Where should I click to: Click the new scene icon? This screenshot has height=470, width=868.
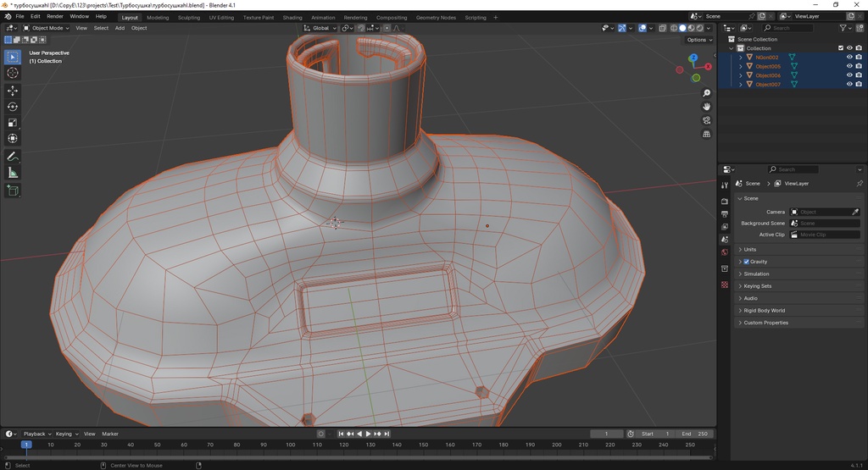click(x=762, y=16)
